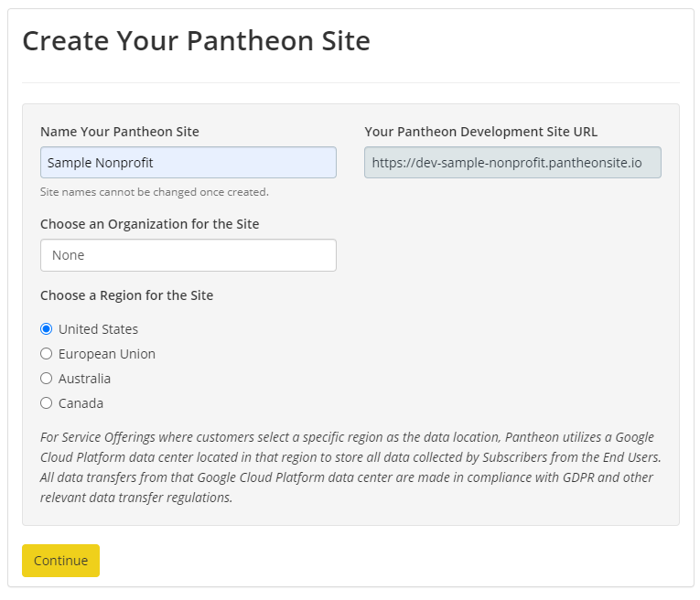Pick the Australia region option

coord(47,379)
